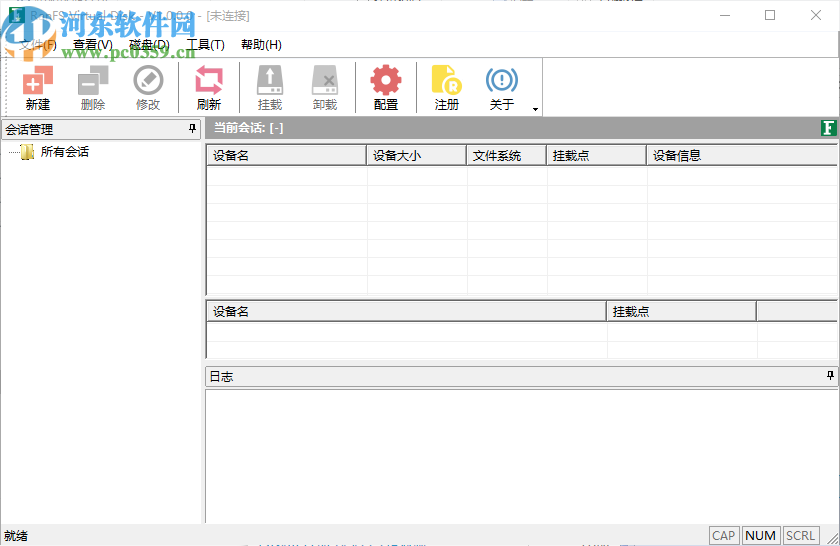Viewport: 840px width, 546px height.
Task: Open the 注册 (Register) icon
Action: point(446,87)
